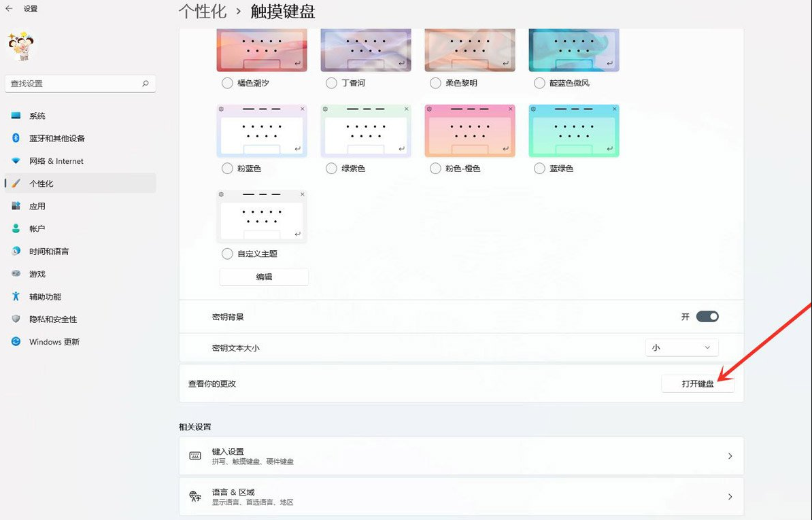The width and height of the screenshot is (812, 520).
Task: Choose the 蓝绿色 theme option
Action: click(539, 169)
